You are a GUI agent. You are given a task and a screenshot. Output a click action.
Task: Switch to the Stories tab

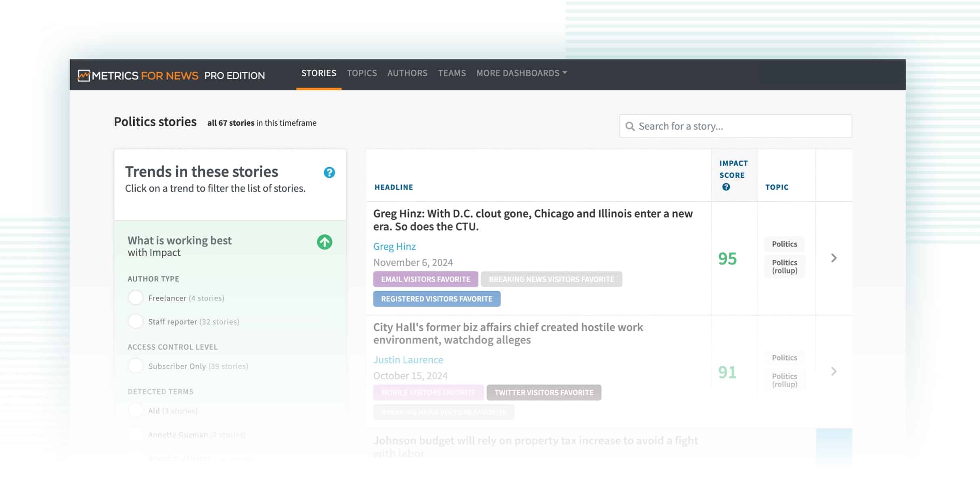click(319, 73)
